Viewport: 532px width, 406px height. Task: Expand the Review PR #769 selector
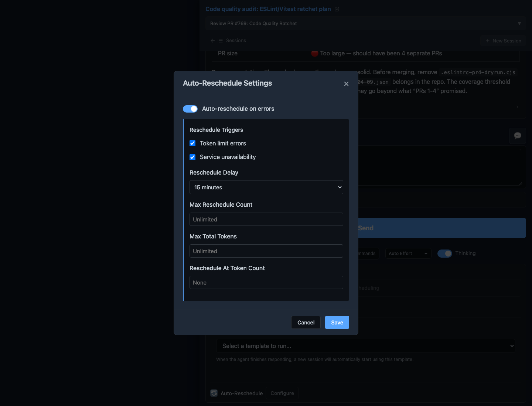[x=365, y=23]
